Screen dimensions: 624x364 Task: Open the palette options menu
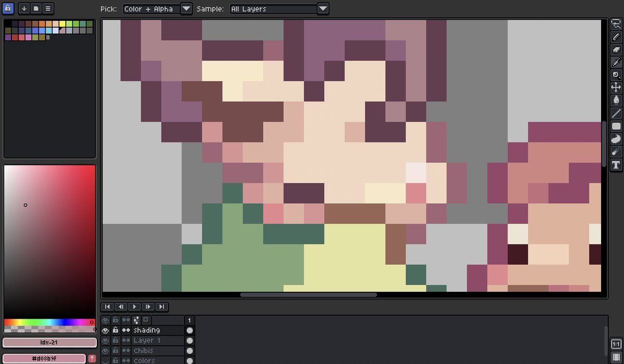click(48, 8)
